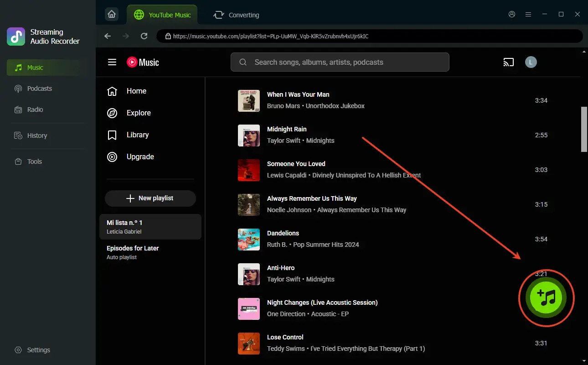
Task: Click the Night Changes album thumbnail
Action: pyautogui.click(x=249, y=309)
